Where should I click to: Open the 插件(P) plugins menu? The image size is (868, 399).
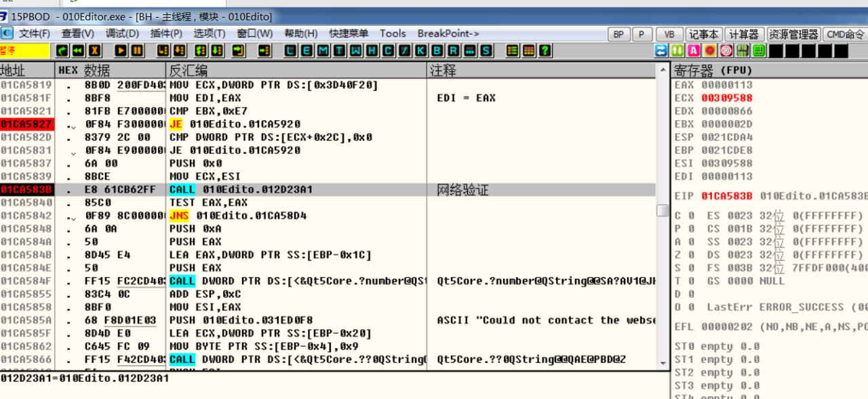point(166,33)
